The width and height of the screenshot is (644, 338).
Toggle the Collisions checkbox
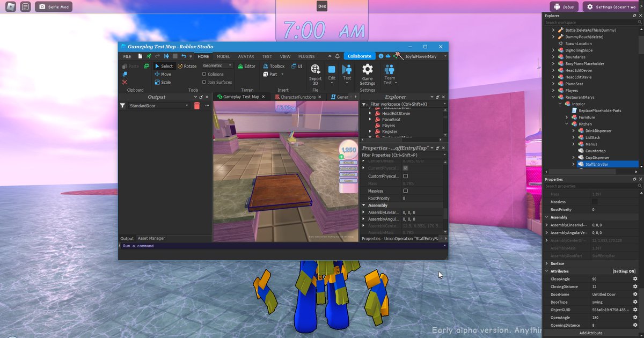pos(204,75)
